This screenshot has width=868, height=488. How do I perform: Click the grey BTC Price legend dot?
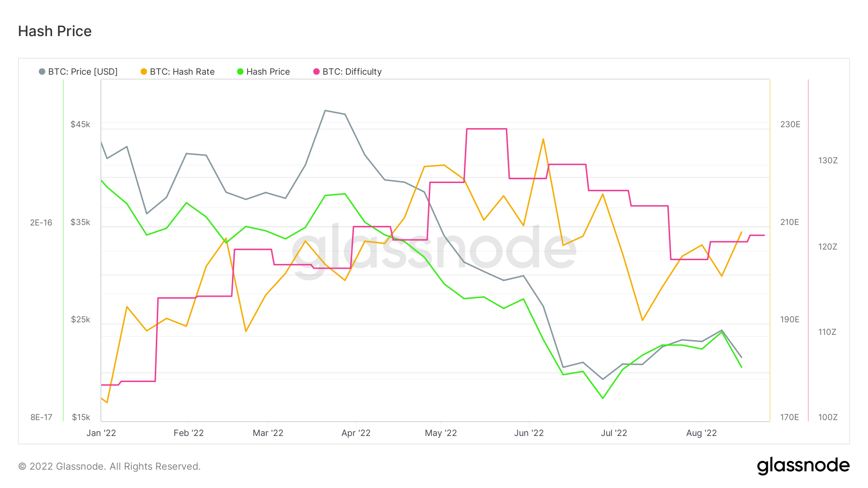pos(42,72)
